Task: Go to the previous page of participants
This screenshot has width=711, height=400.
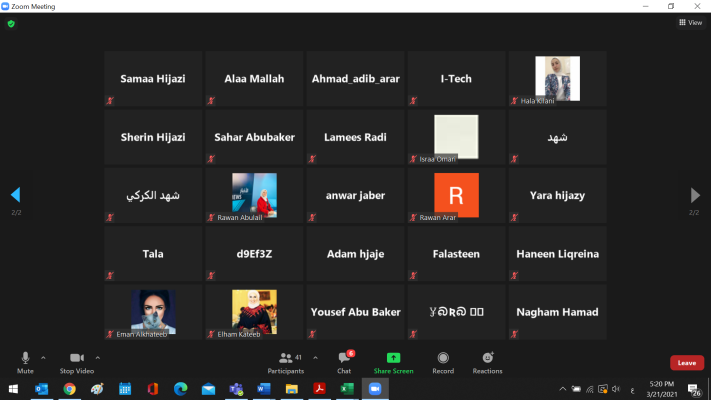Action: 15,195
